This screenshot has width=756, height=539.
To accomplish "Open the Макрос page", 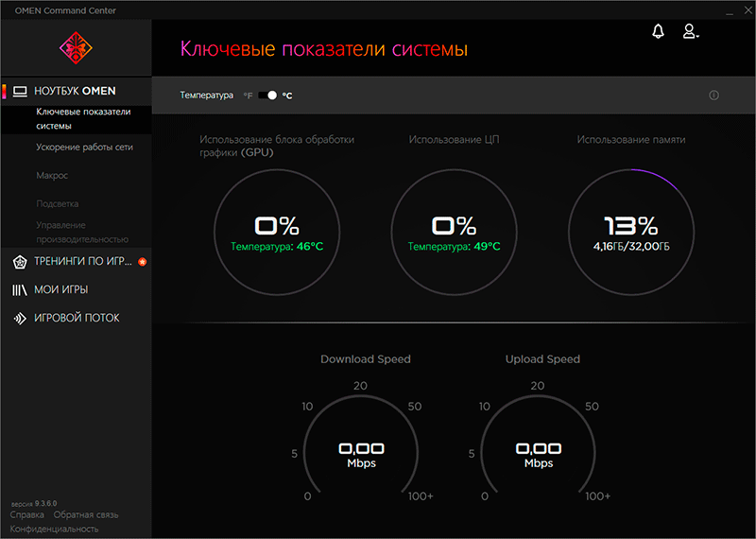I will click(x=52, y=175).
